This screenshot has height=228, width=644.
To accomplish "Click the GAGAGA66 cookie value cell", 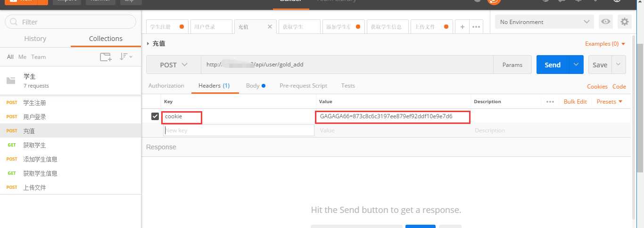I will 392,117.
